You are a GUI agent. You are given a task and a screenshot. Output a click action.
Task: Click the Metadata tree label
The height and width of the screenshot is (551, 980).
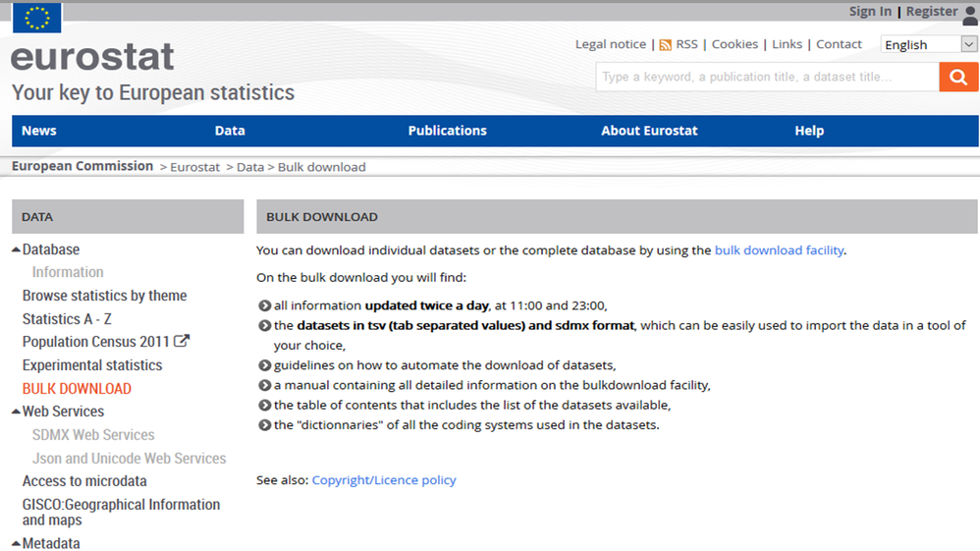click(x=51, y=543)
